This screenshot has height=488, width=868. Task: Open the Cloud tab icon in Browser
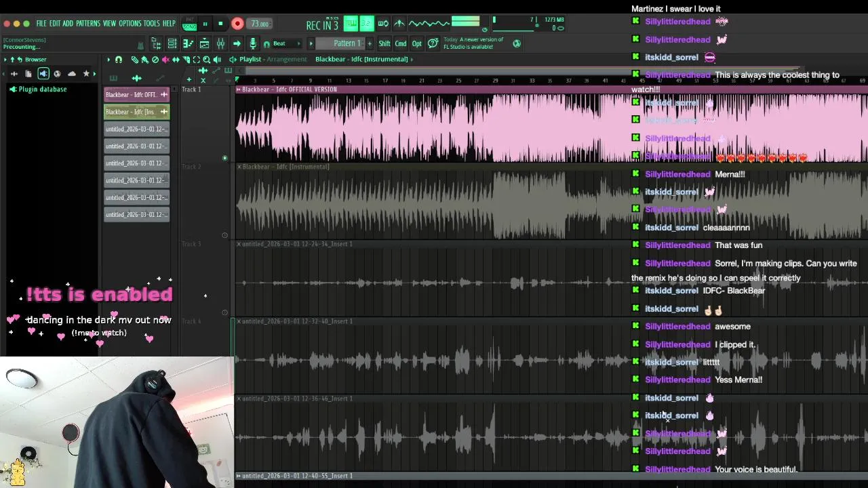(72, 74)
